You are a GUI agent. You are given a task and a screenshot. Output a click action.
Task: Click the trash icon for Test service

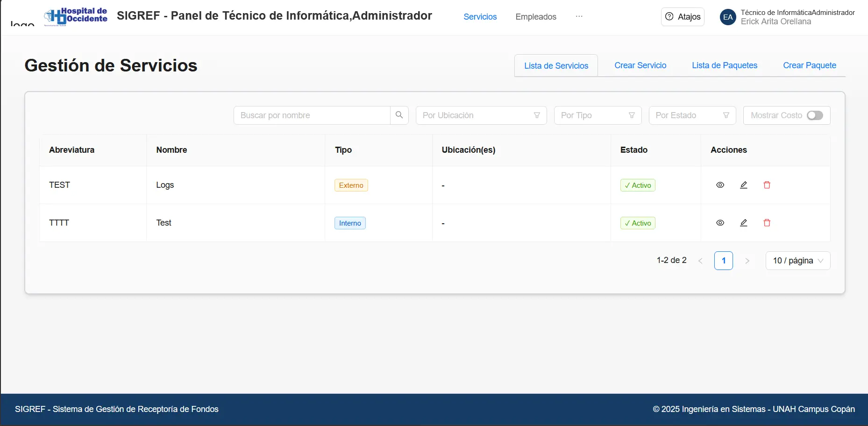pyautogui.click(x=767, y=223)
